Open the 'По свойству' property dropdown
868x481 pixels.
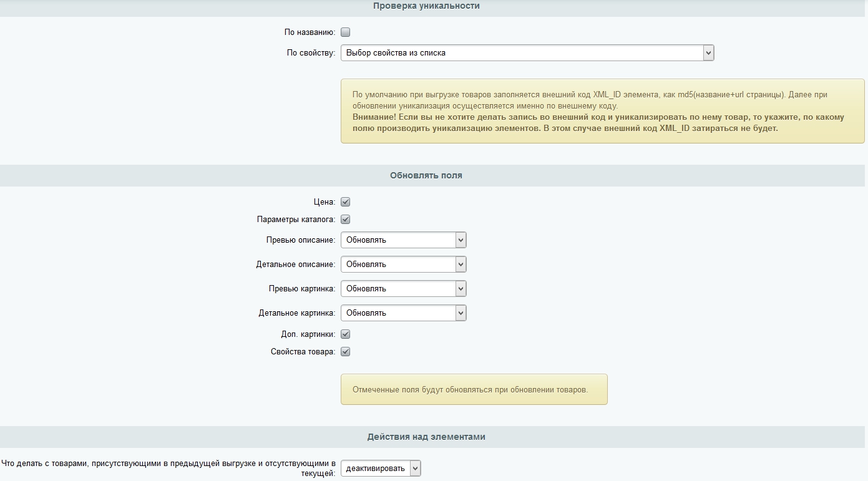527,53
